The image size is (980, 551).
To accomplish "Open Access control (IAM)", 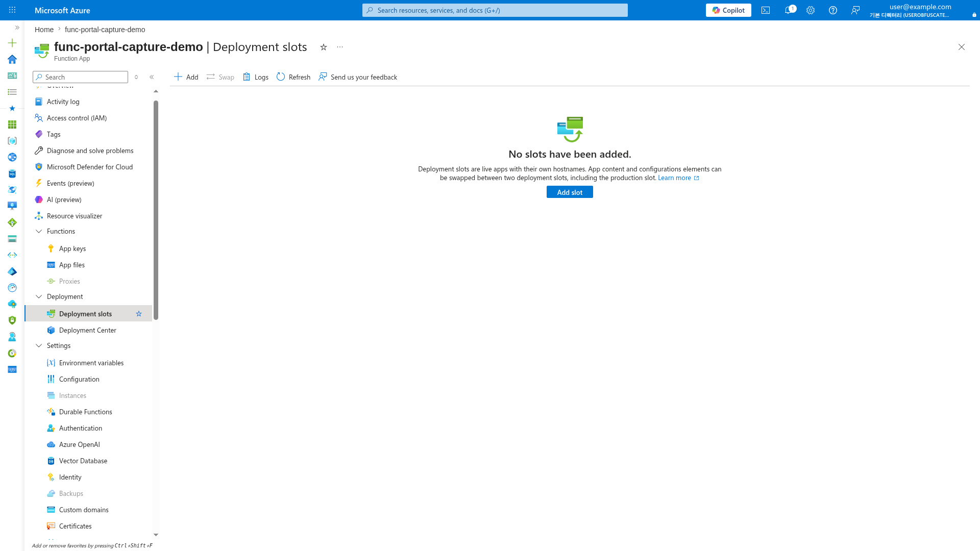I will tap(88, 118).
